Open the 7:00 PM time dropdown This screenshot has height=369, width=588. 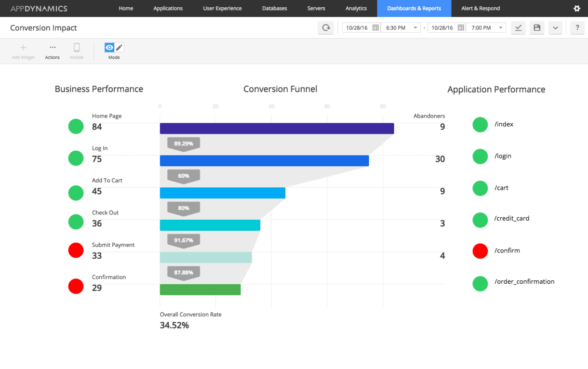500,28
